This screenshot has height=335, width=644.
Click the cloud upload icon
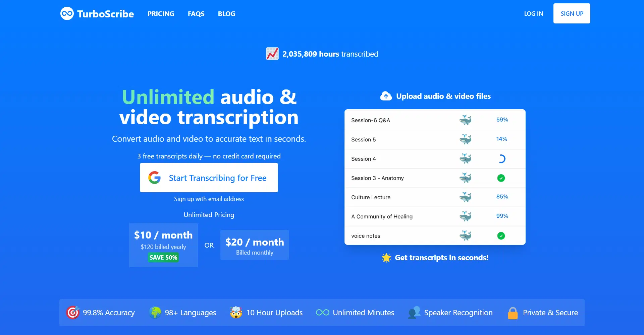[386, 96]
